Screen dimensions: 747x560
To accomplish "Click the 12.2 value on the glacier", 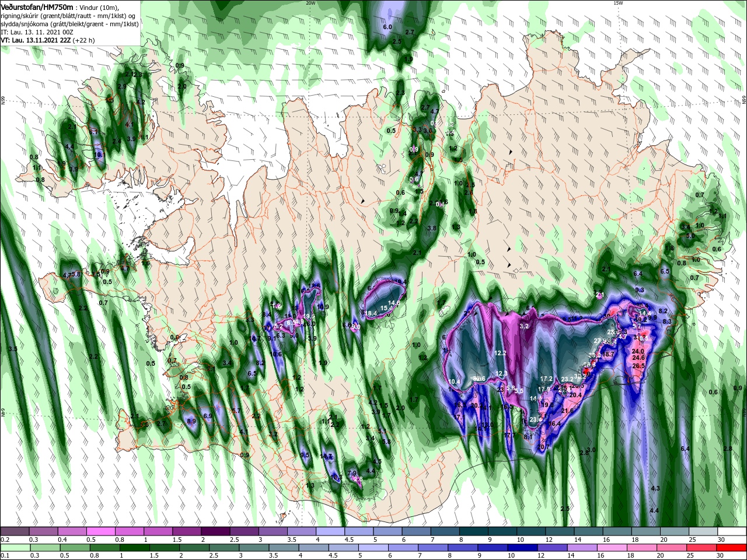I will 501,353.
